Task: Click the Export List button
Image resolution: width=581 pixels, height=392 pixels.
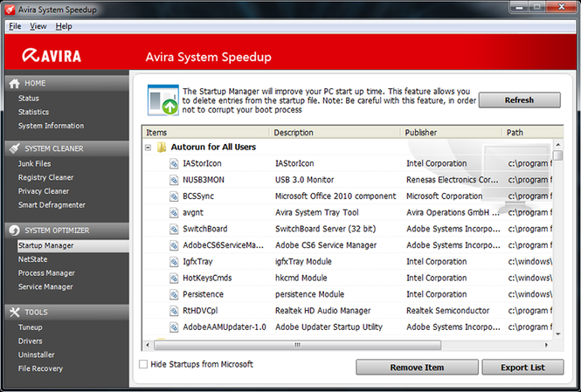Action: coord(522,368)
